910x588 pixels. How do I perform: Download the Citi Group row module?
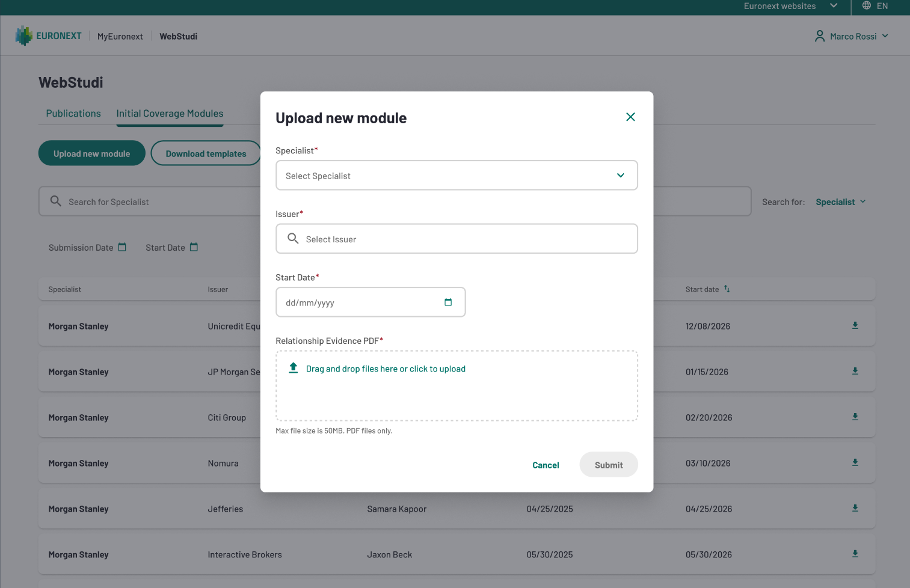click(x=855, y=417)
